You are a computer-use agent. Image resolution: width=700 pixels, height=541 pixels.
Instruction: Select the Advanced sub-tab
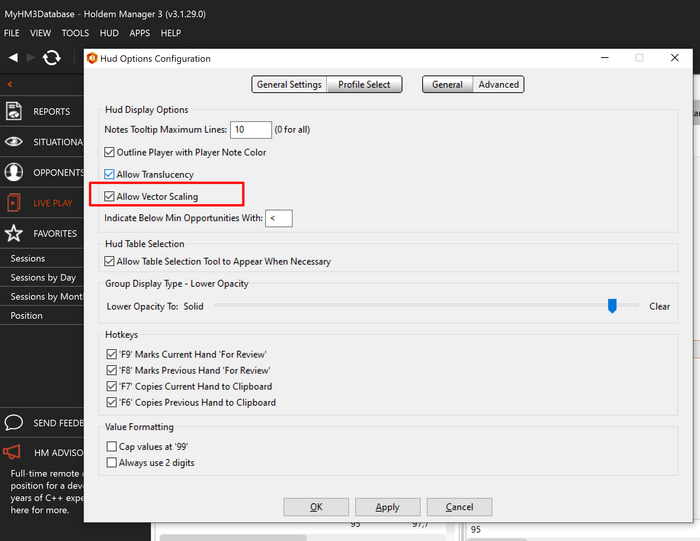point(498,84)
